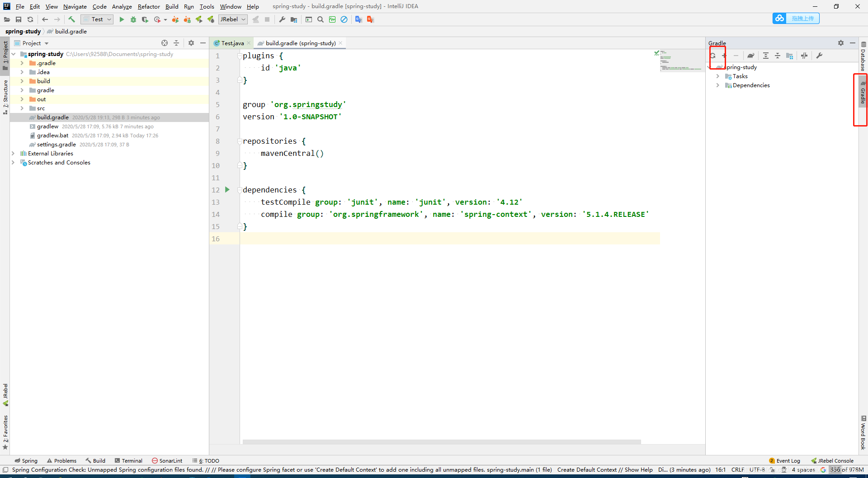Toggle the Word Book side panel
This screenshot has width=868, height=478.
[863, 432]
